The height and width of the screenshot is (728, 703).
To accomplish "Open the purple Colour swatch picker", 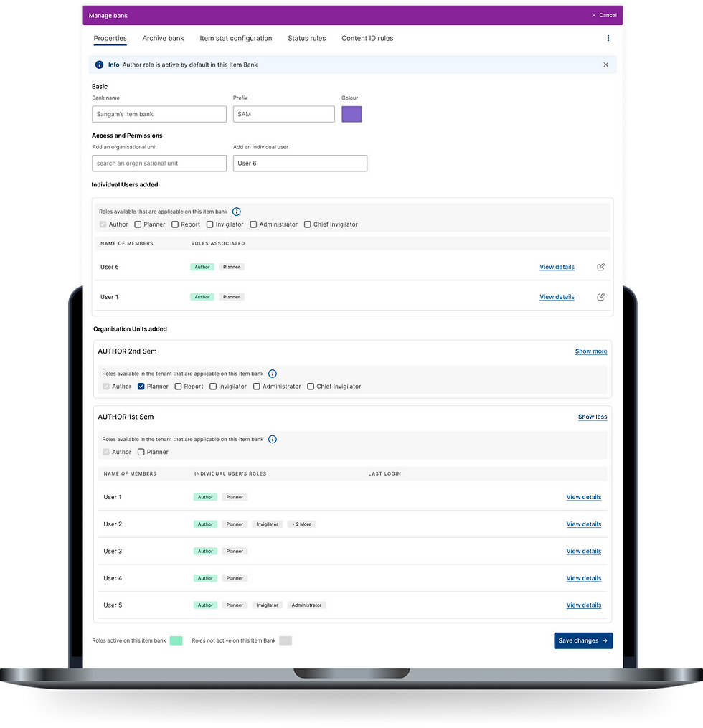I will [x=351, y=114].
